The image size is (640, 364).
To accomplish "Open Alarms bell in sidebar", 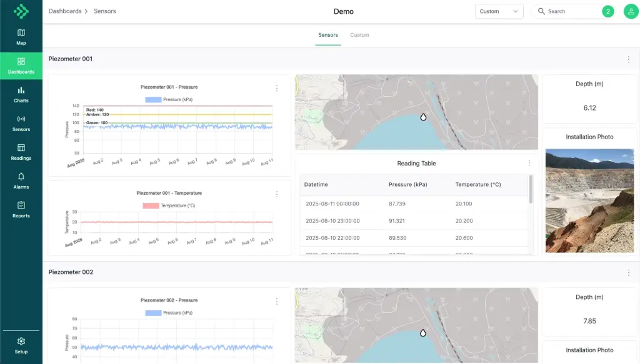I will (21, 181).
